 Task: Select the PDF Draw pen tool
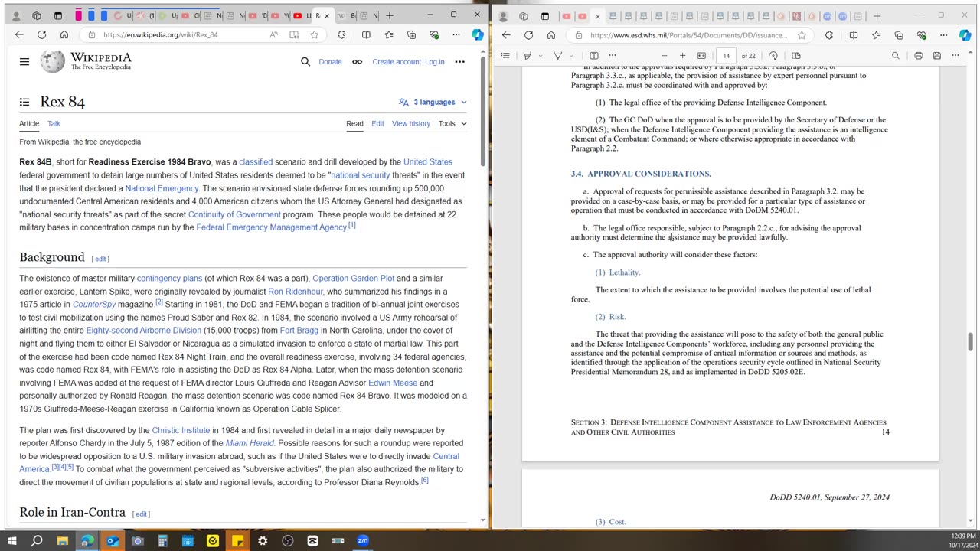point(527,55)
